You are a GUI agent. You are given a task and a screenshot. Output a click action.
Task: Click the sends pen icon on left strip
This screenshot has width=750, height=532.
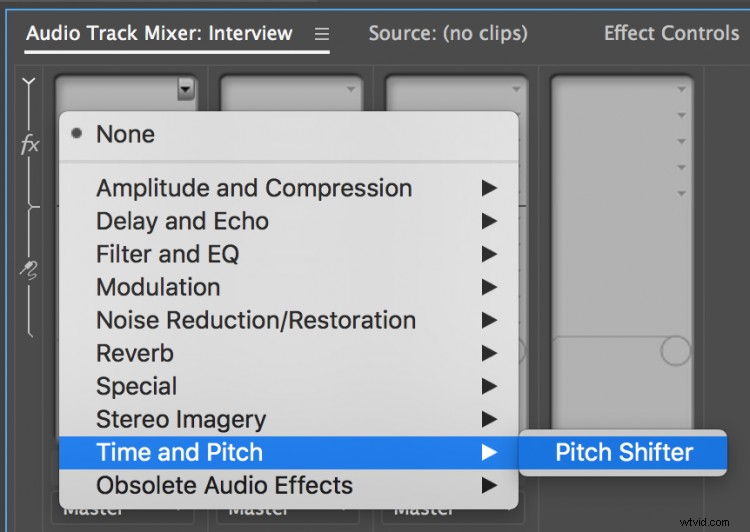point(29,269)
